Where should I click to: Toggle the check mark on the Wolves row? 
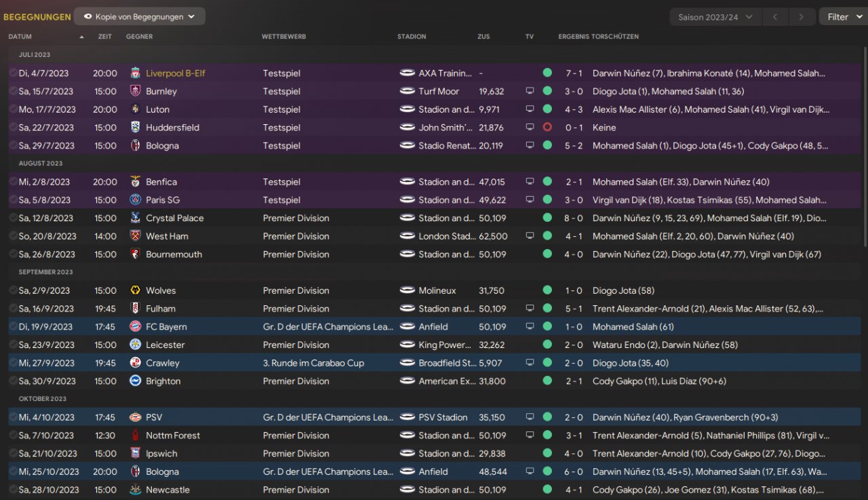pyautogui.click(x=13, y=290)
